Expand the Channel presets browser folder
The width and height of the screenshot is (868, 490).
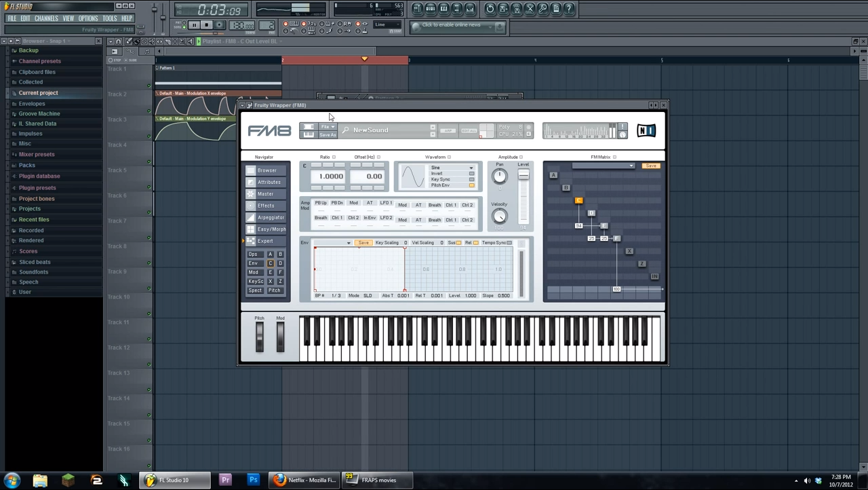[39, 61]
